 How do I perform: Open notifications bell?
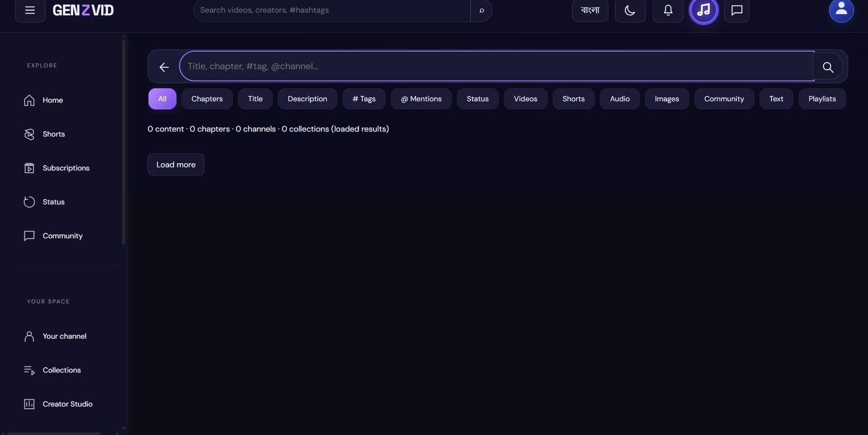click(668, 10)
